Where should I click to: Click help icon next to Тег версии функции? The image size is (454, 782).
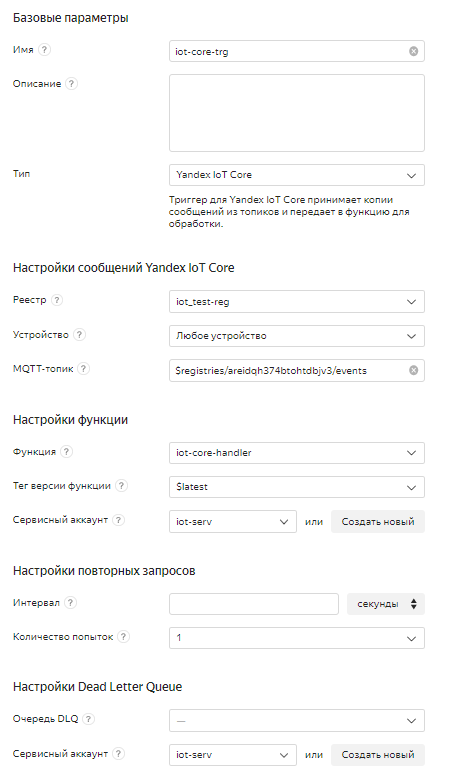[x=121, y=486]
